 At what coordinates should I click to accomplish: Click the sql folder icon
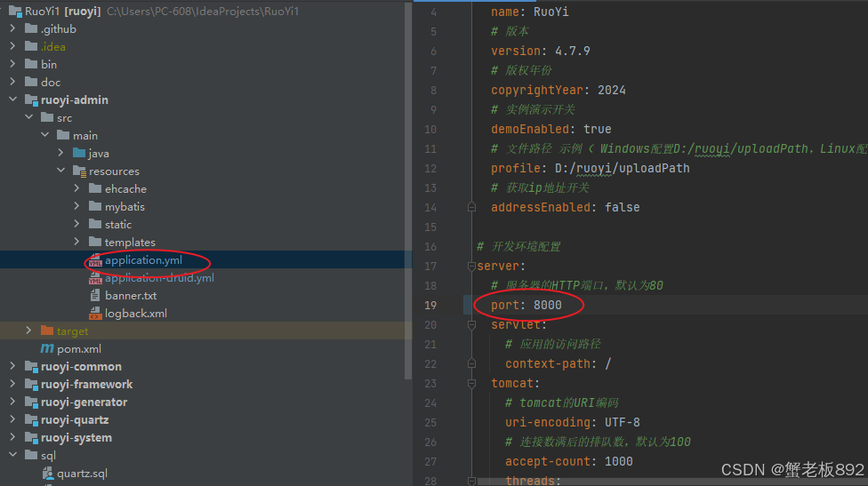pyautogui.click(x=31, y=455)
